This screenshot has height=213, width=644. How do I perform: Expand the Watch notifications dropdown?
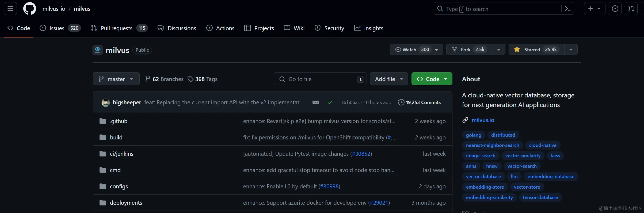(416, 50)
